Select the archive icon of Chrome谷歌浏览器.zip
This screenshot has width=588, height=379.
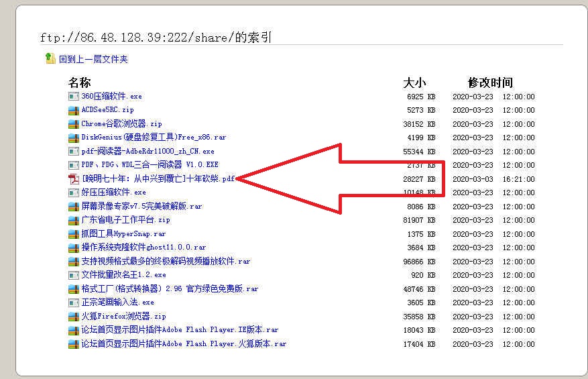73,124
